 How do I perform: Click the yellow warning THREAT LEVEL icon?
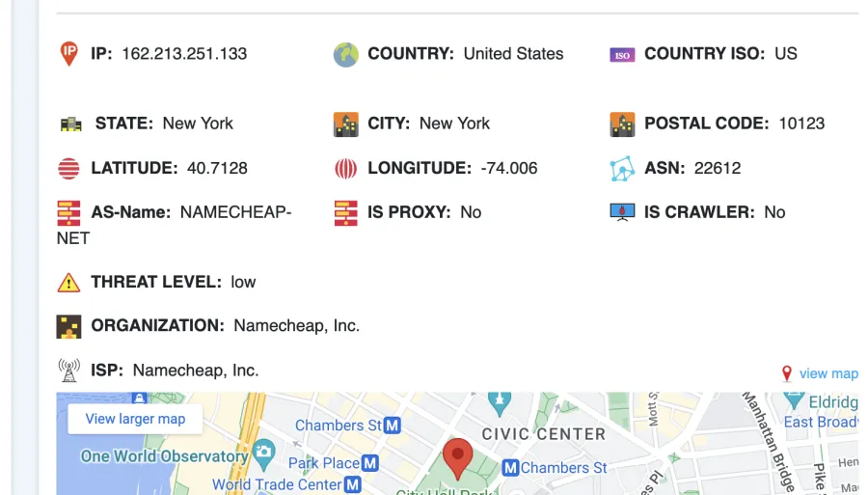click(x=68, y=283)
